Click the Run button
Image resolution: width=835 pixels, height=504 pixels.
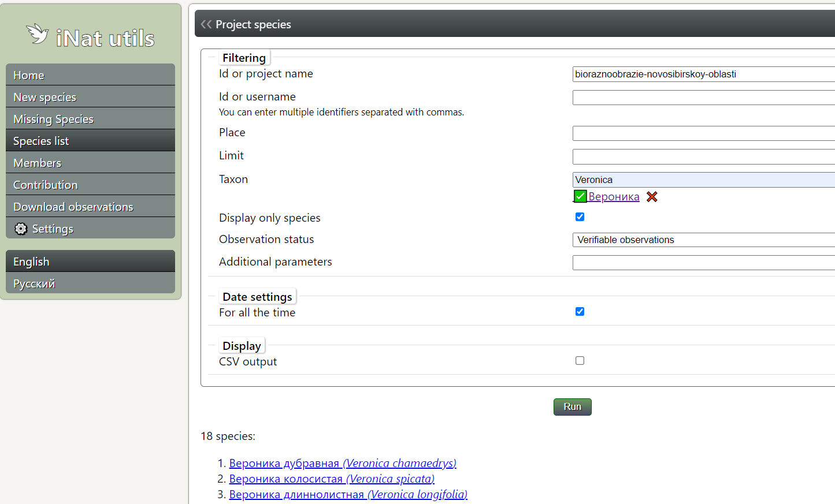tap(572, 407)
